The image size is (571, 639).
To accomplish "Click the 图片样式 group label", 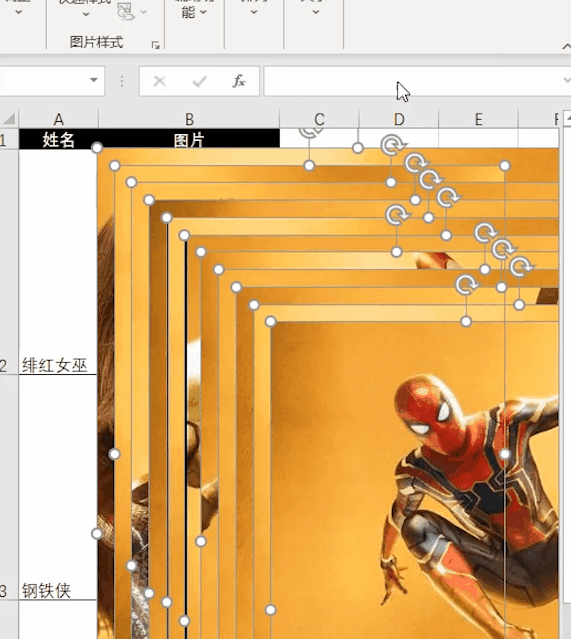I will click(x=96, y=42).
